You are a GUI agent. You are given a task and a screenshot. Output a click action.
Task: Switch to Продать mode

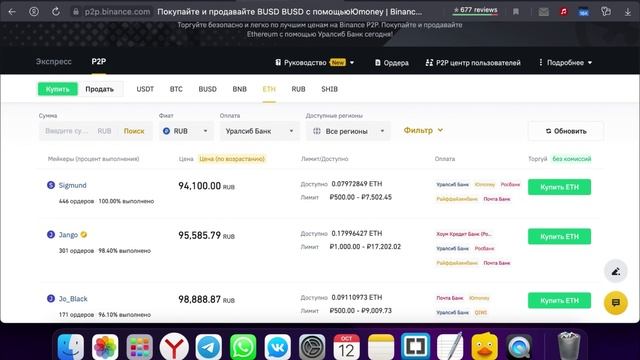pyautogui.click(x=100, y=89)
